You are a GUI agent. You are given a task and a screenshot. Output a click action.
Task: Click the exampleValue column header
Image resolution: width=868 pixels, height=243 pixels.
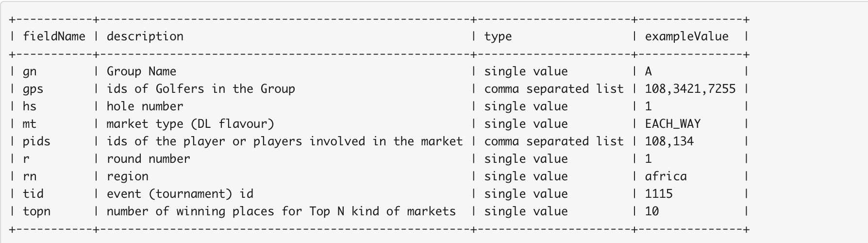tap(686, 36)
